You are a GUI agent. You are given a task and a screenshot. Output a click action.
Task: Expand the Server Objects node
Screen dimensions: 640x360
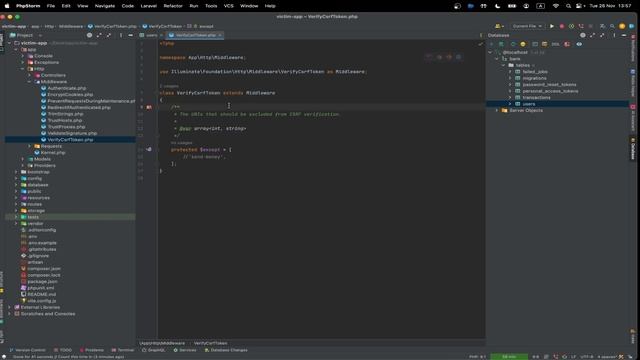(497, 110)
